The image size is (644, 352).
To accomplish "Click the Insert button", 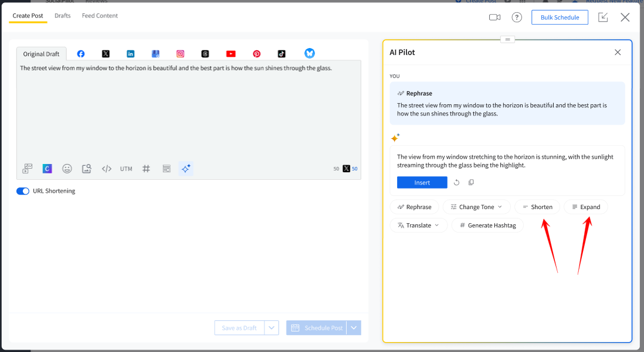I will point(422,183).
